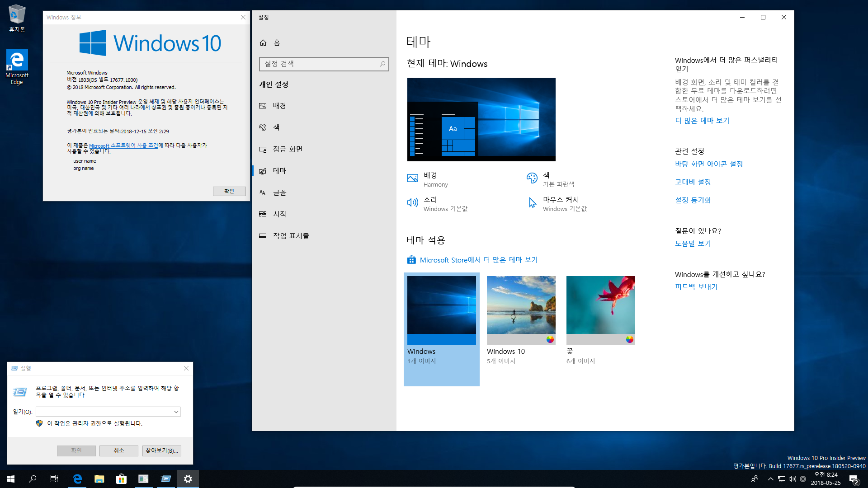The image size is (868, 488).
Task: Click the 설정 검색 input field
Action: point(324,64)
